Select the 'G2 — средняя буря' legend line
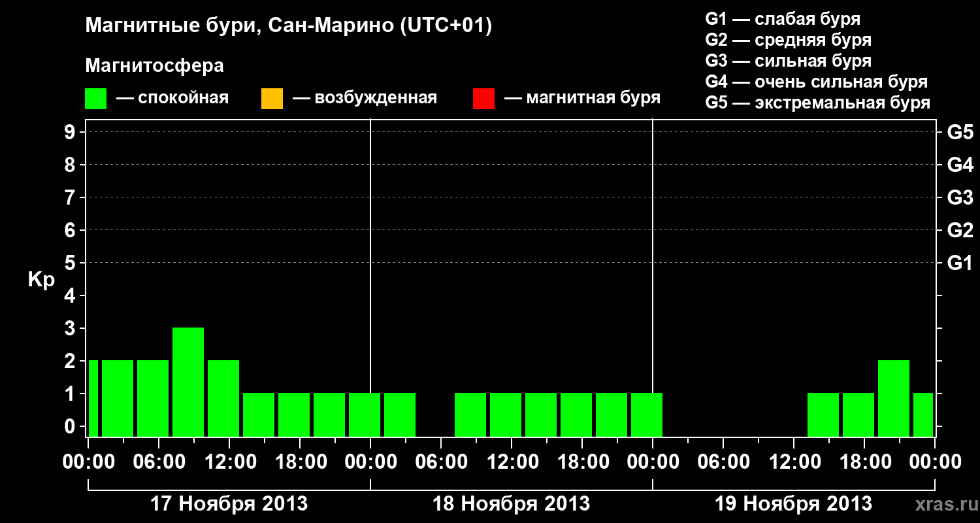Screen dimensions: 980x523 coord(789,40)
